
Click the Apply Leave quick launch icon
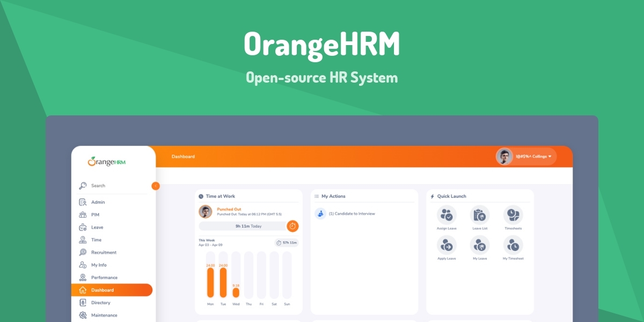coord(447,245)
